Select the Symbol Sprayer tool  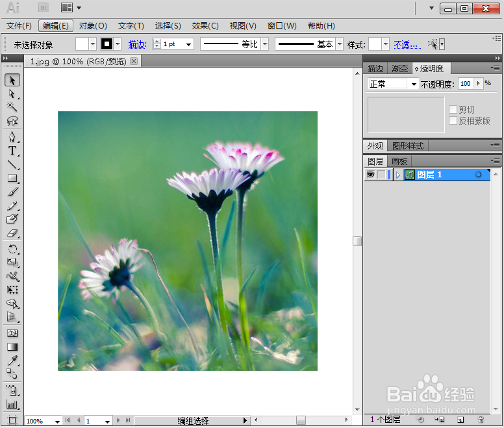(x=12, y=390)
